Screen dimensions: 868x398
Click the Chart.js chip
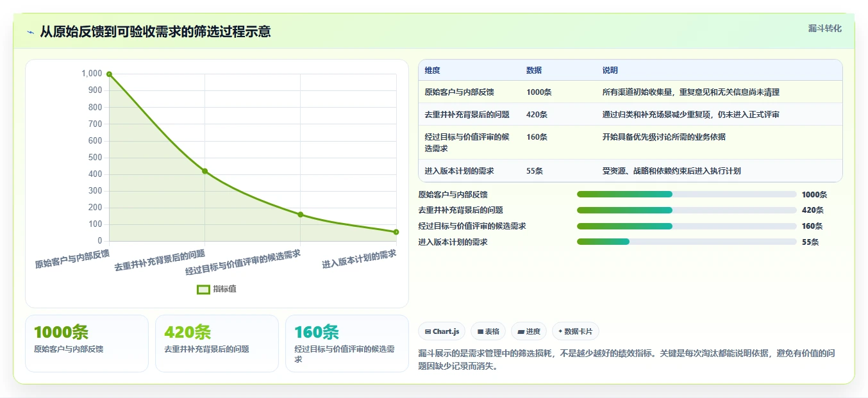point(442,331)
